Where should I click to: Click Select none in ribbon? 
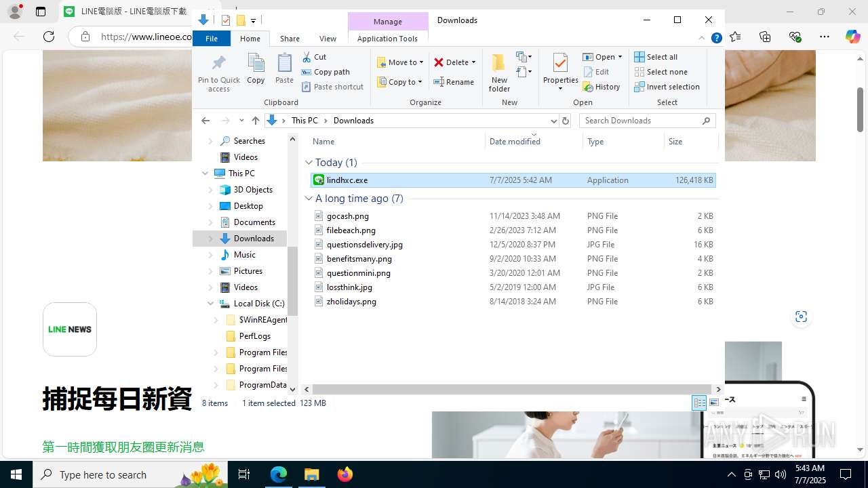(x=660, y=72)
